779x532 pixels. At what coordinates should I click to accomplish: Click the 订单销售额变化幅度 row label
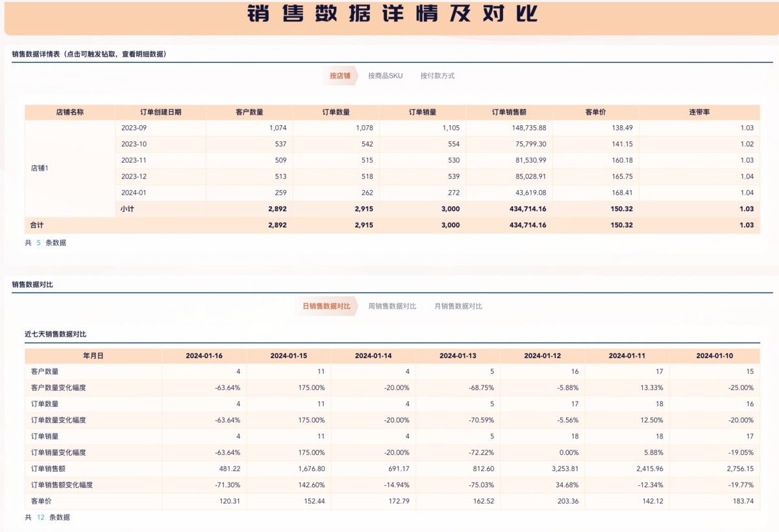tap(62, 485)
